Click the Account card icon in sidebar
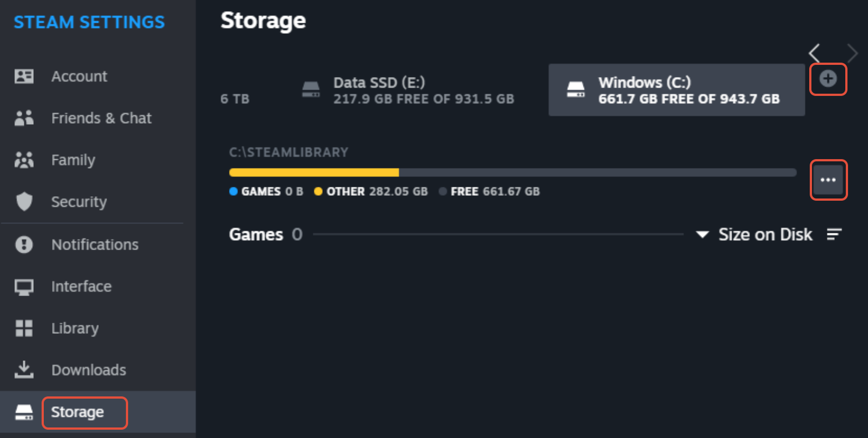Viewport: 868px width, 438px height. point(24,77)
